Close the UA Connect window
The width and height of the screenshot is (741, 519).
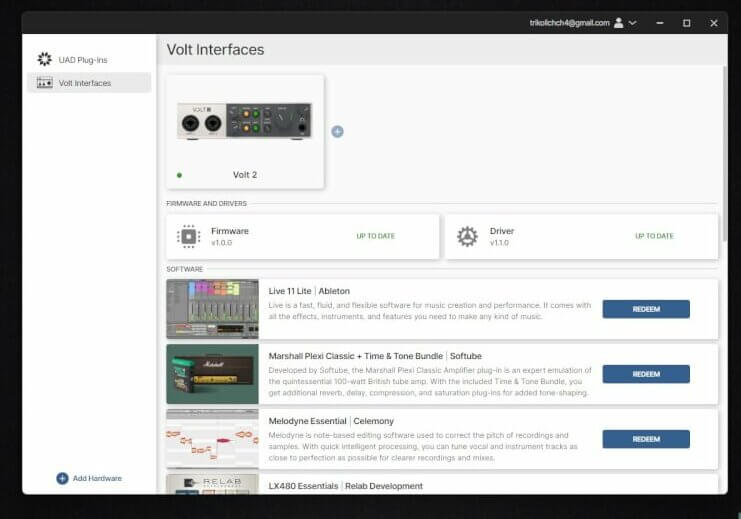pos(714,23)
